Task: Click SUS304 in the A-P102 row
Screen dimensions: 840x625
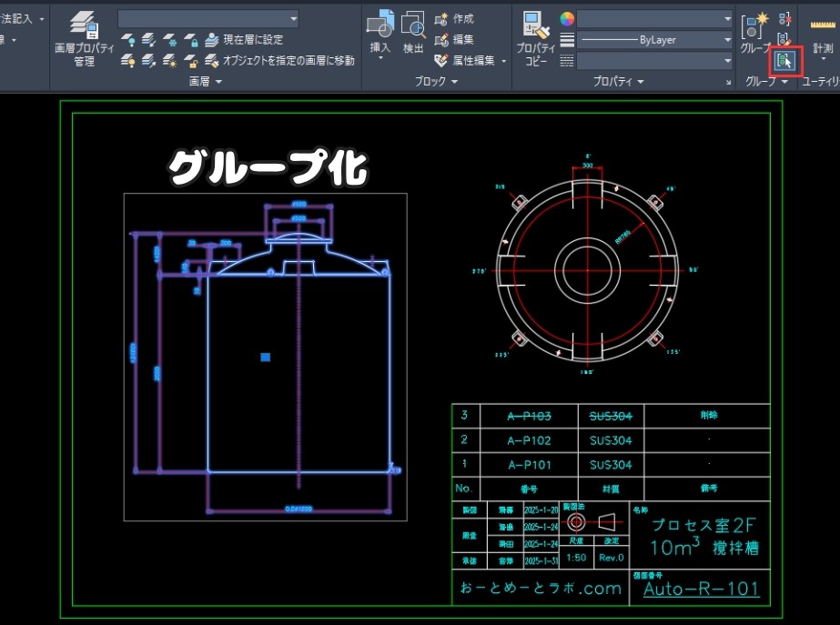Action: pyautogui.click(x=611, y=440)
